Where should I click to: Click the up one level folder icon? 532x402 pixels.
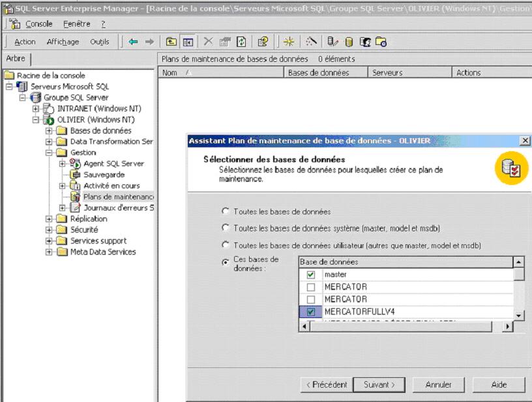pos(171,42)
